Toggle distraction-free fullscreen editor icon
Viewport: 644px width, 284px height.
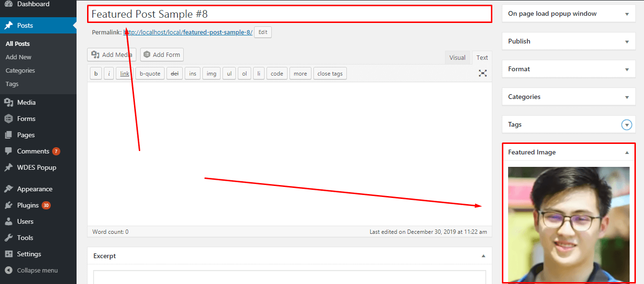[x=483, y=73]
